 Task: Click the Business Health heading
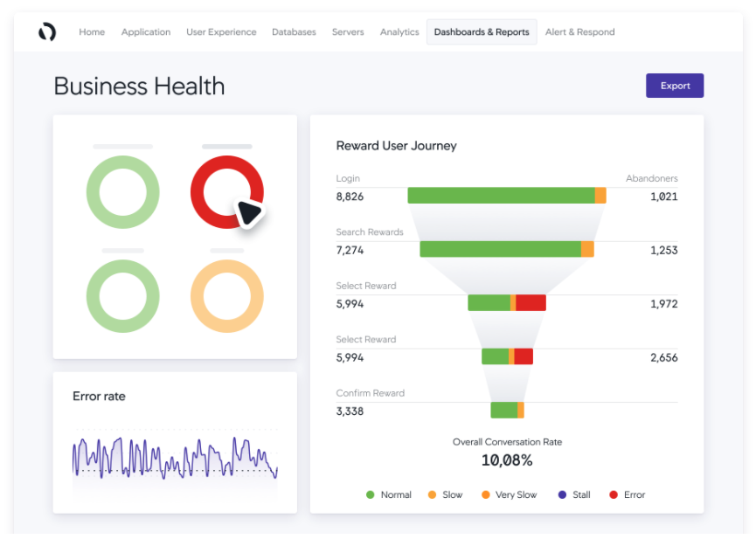tap(139, 86)
